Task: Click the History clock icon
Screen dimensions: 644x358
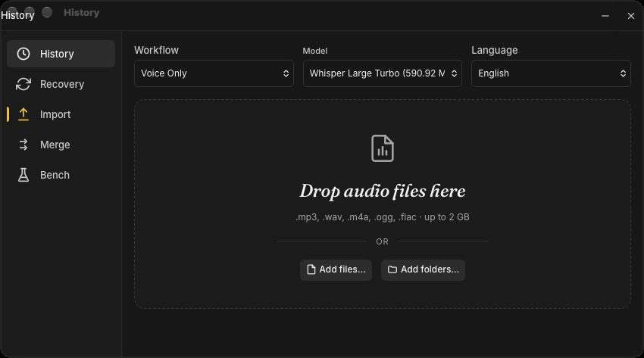Action: (x=23, y=54)
